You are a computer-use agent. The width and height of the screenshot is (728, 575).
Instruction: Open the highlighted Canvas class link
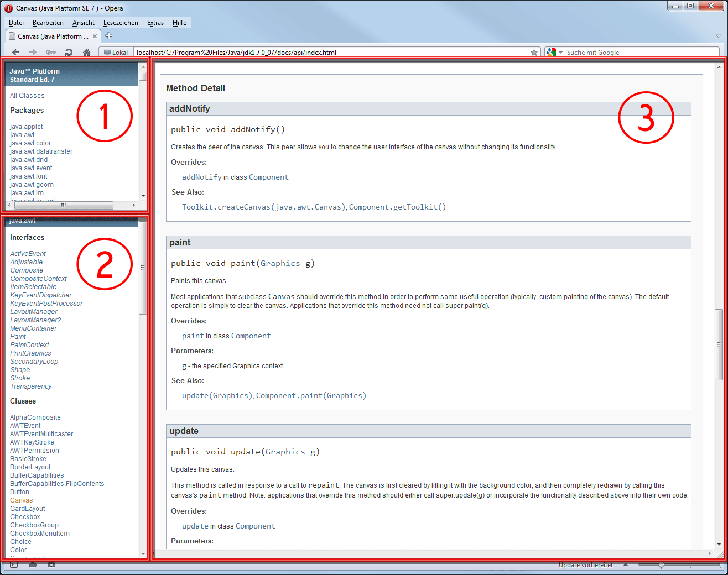(21, 500)
